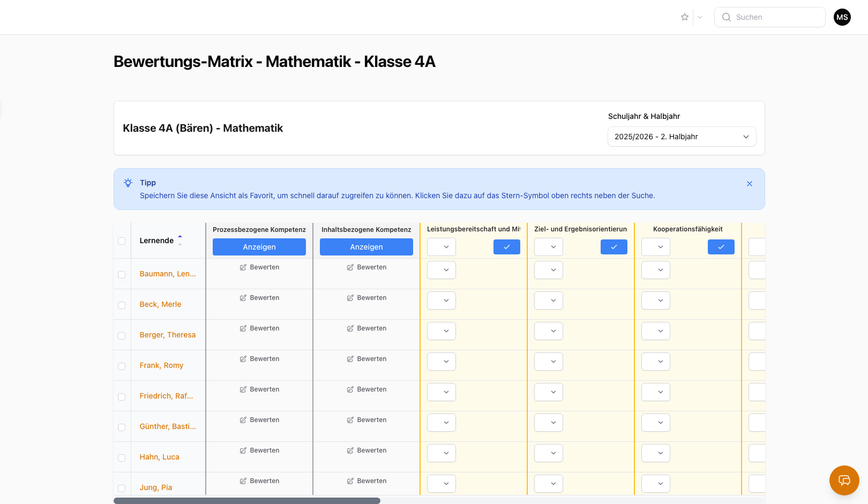Select the checkbox next to Jung, Pia
Viewport: 868px width, 504px height.
(122, 488)
